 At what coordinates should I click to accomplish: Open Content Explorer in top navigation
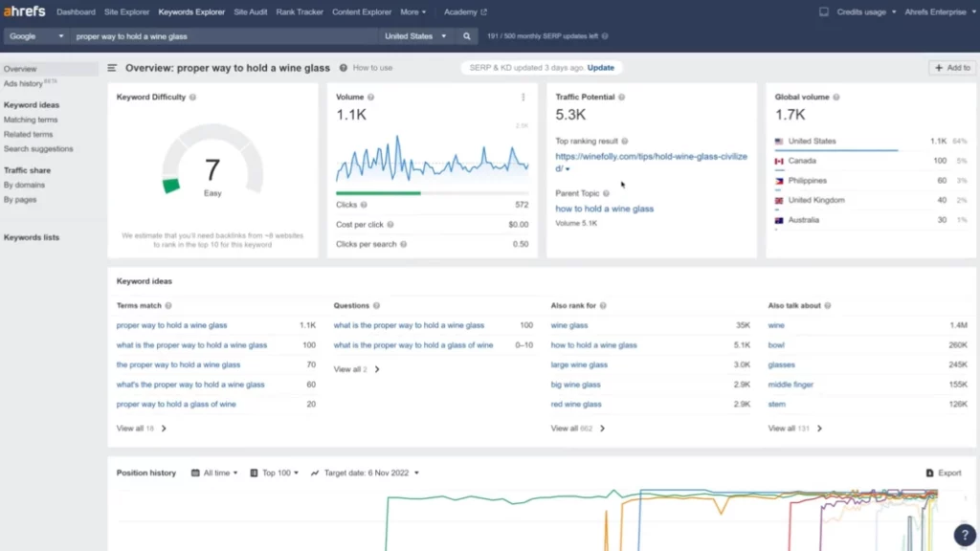coord(361,11)
